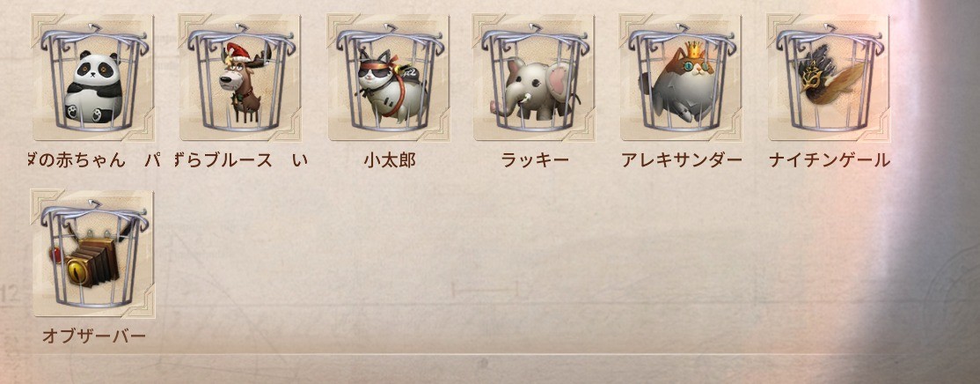The height and width of the screenshot is (384, 980).
Task: Click the gold crown on Alexander cat
Action: coord(694,49)
